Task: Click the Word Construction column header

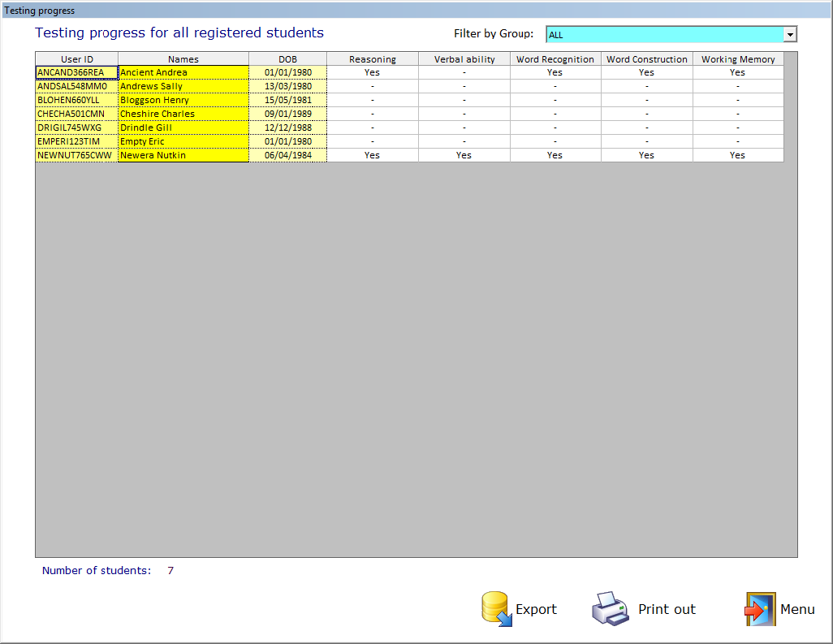Action: pyautogui.click(x=646, y=59)
